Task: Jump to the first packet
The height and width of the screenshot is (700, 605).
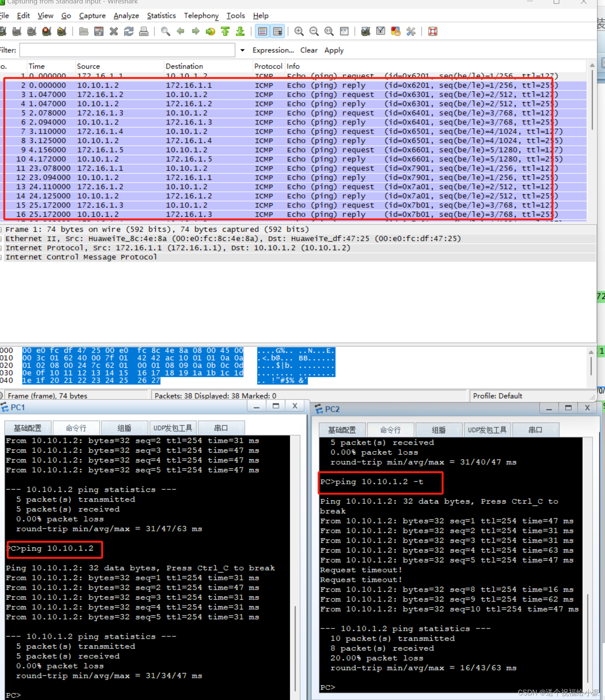Action: (225, 32)
